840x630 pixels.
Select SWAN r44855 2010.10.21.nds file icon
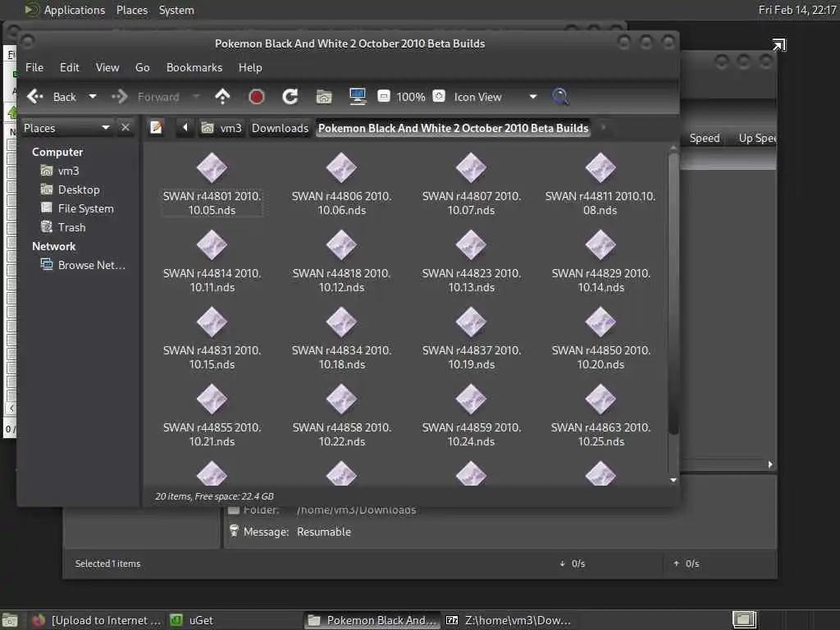tap(212, 399)
